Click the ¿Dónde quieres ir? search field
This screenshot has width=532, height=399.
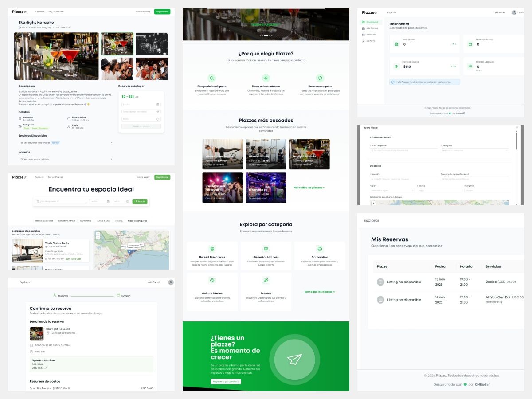[x=61, y=201]
